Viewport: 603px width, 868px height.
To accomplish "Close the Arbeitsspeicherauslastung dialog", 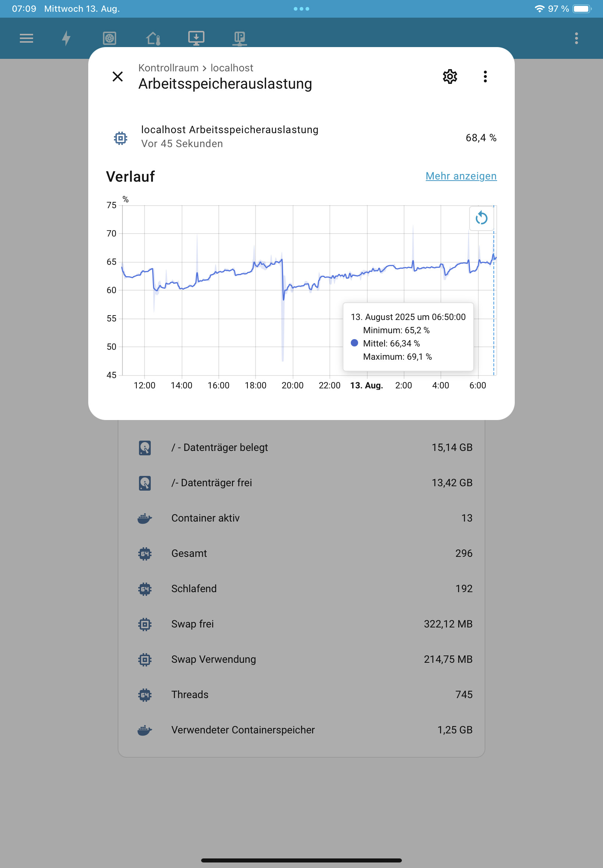I will (x=118, y=77).
